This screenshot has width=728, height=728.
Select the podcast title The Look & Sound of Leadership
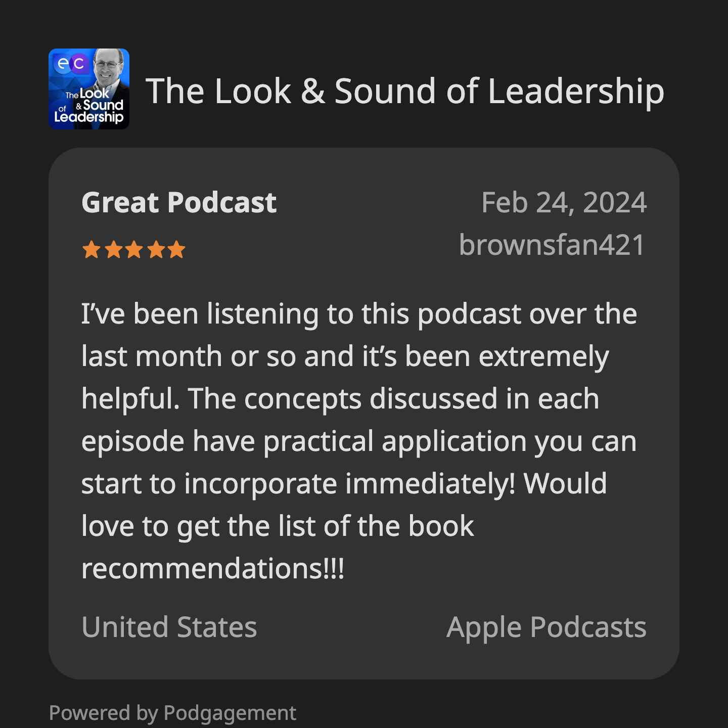pyautogui.click(x=405, y=91)
